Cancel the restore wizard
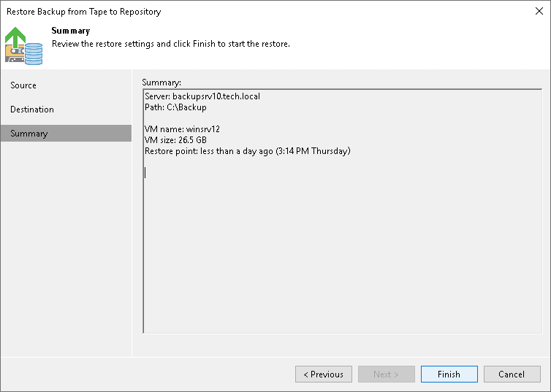This screenshot has height=392, width=551. tap(512, 374)
